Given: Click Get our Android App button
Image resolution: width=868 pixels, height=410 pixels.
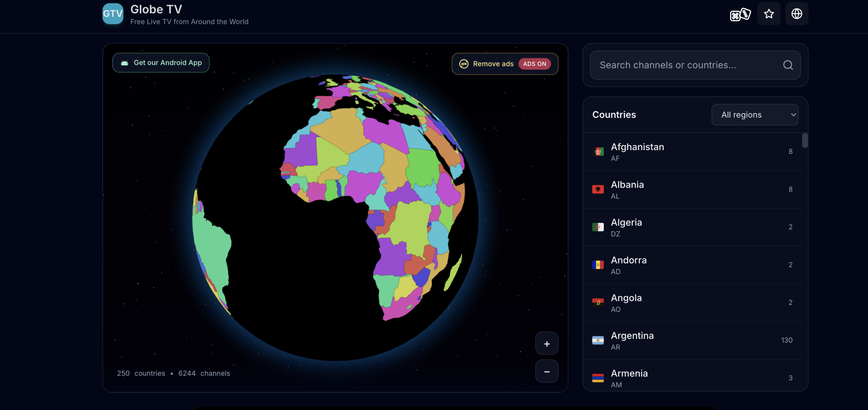Looking at the screenshot, I should [161, 63].
